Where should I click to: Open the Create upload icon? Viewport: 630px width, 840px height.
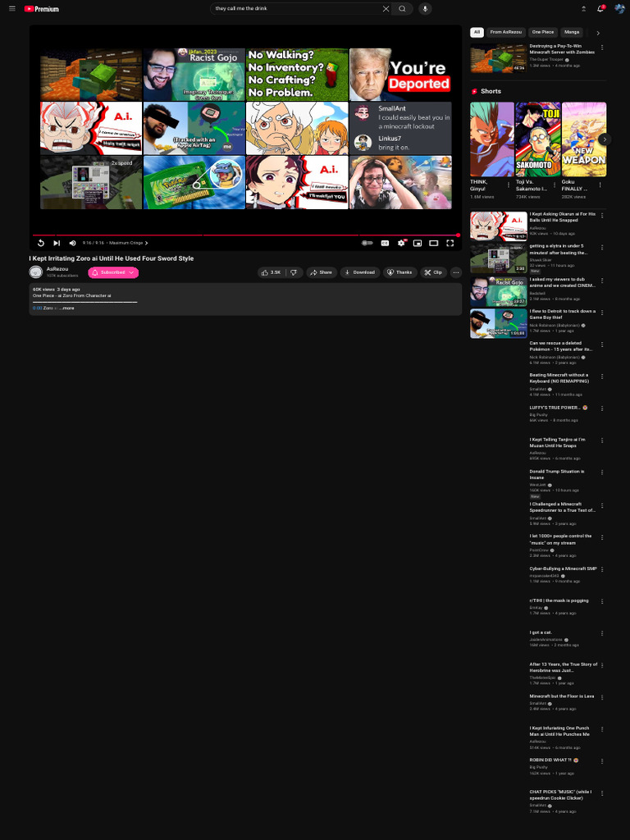(x=583, y=8)
